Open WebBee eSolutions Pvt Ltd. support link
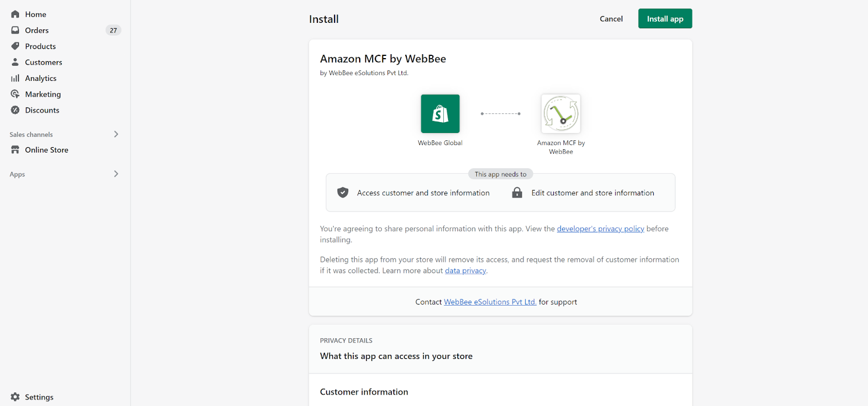 [x=490, y=302]
